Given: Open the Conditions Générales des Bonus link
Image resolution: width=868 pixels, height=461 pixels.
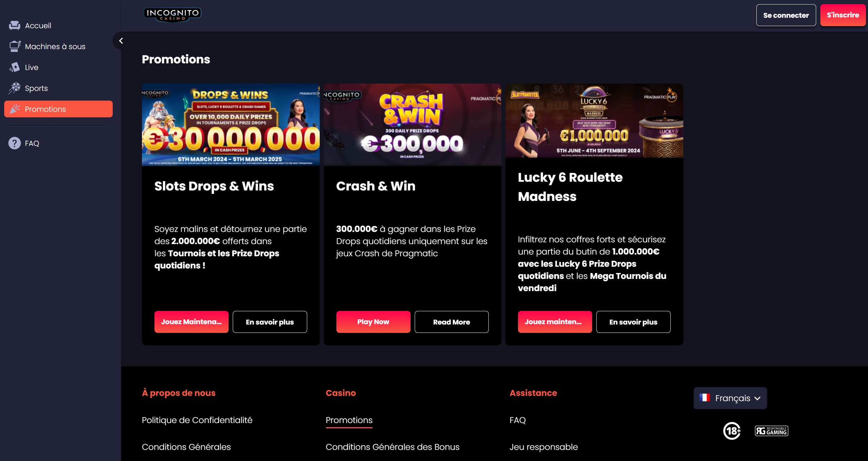Looking at the screenshot, I should pos(392,447).
